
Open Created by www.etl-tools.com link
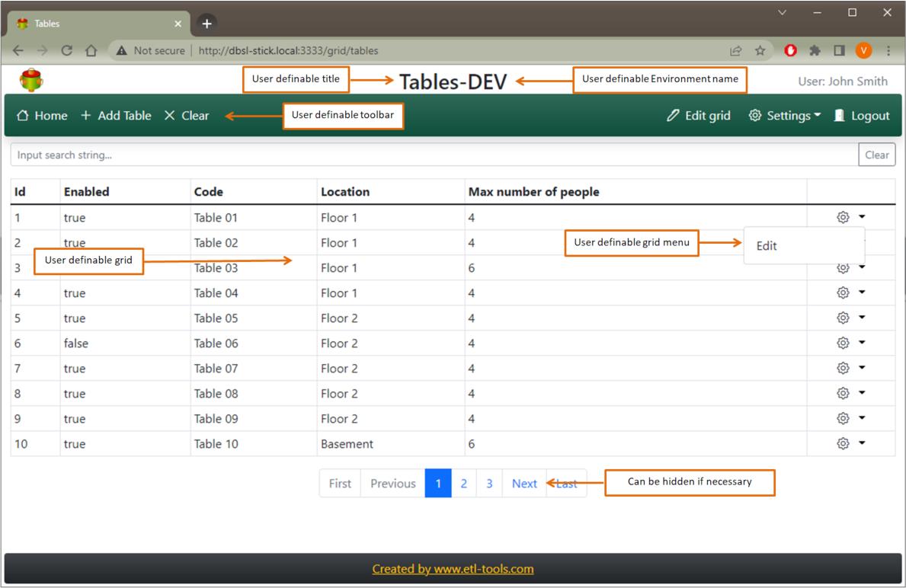click(x=453, y=569)
